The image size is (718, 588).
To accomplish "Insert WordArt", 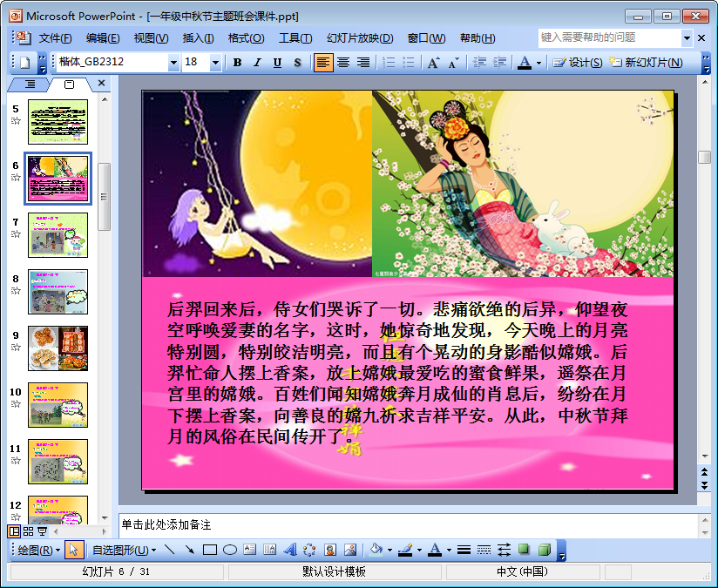I will pyautogui.click(x=290, y=550).
